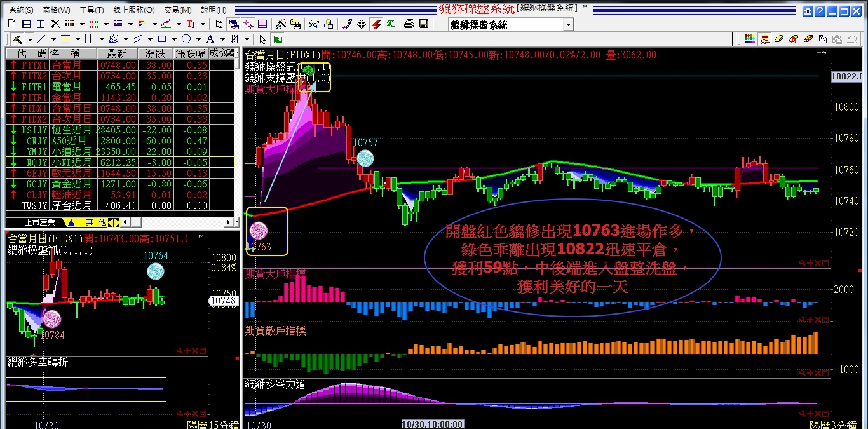Expand the diagonal line tool dropdown arrow
Viewport: 868px width, 429px height.
click(x=53, y=40)
